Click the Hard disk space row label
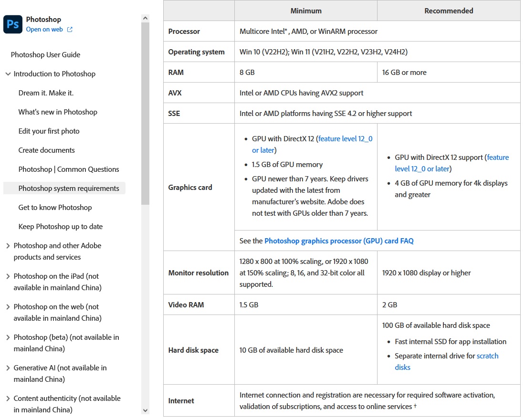 click(x=193, y=350)
